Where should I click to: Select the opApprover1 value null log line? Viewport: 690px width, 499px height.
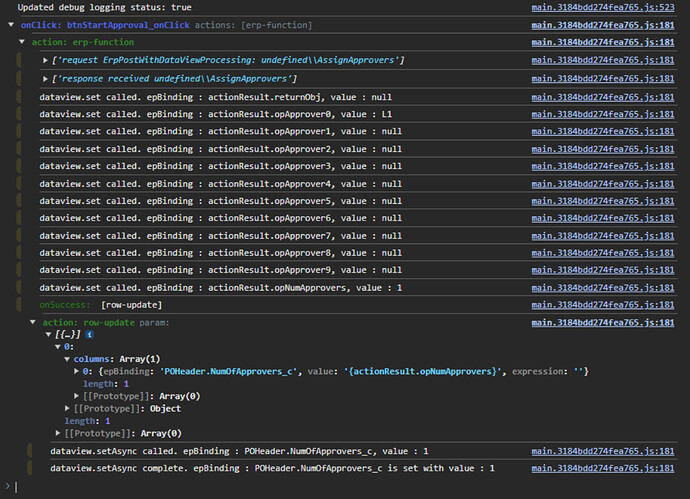click(x=220, y=132)
